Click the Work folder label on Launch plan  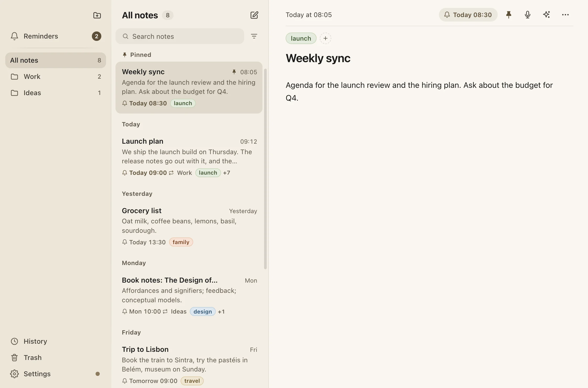click(184, 173)
